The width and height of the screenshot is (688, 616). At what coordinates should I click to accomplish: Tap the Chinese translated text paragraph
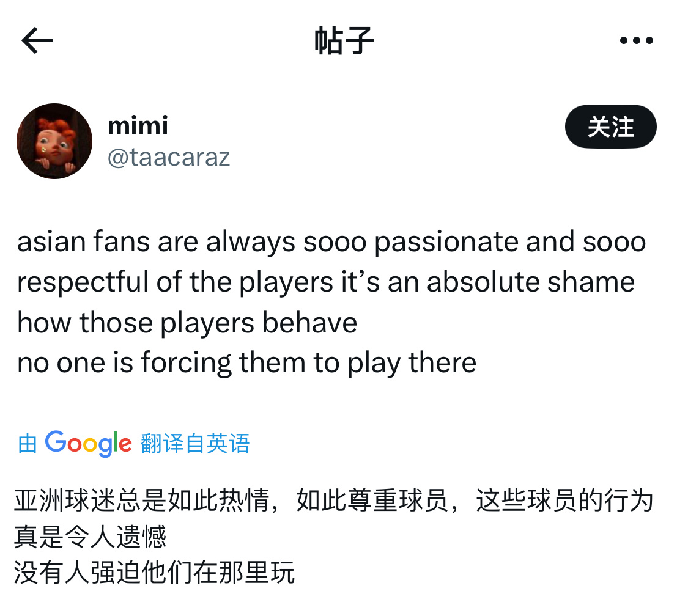click(334, 536)
